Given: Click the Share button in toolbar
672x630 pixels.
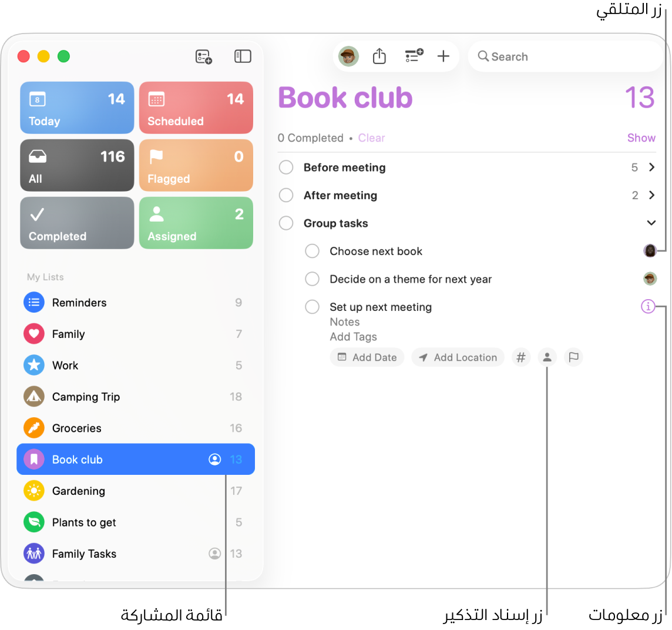Looking at the screenshot, I should tap(379, 56).
